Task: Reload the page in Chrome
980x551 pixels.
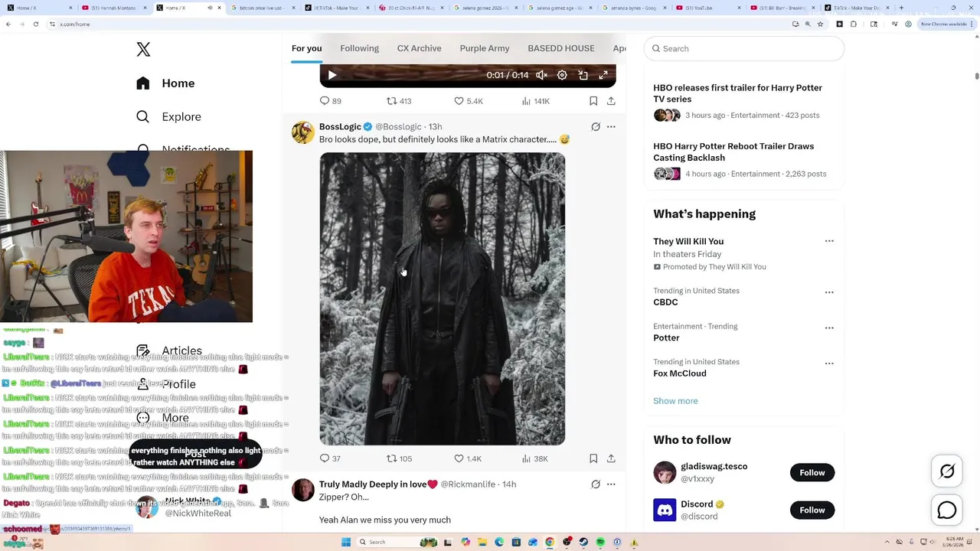Action: tap(37, 24)
